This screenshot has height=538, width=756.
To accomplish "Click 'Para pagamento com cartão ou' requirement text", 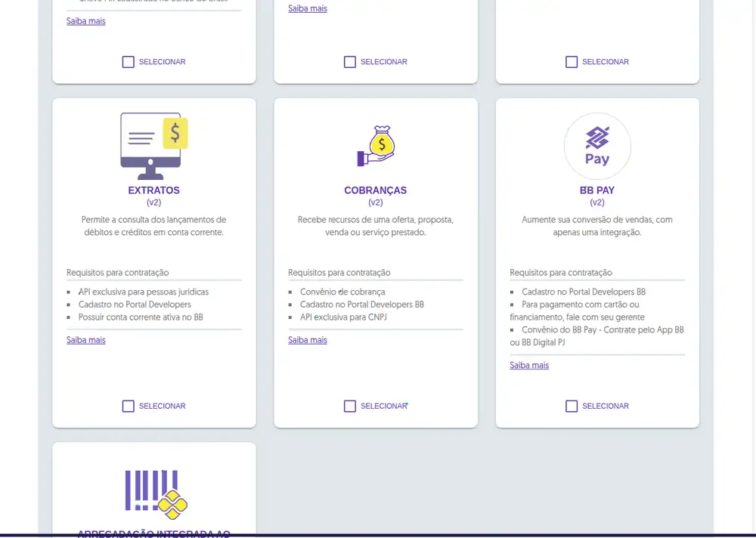I will pyautogui.click(x=581, y=305).
